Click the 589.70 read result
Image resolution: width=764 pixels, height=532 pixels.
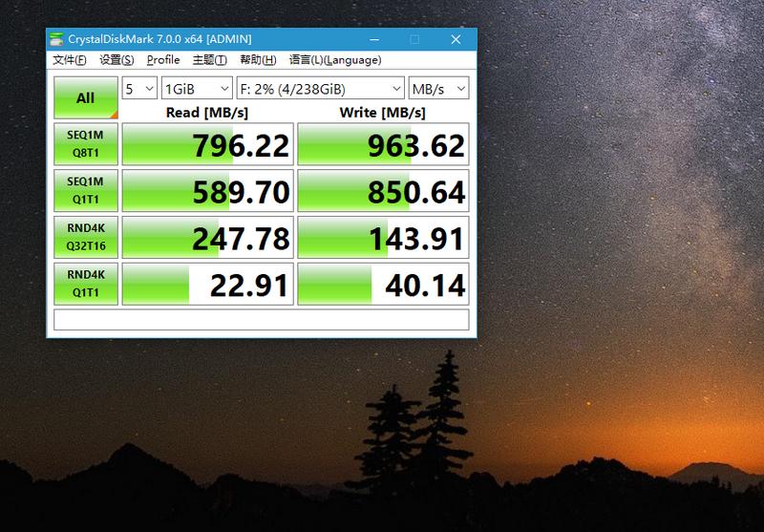pos(207,191)
